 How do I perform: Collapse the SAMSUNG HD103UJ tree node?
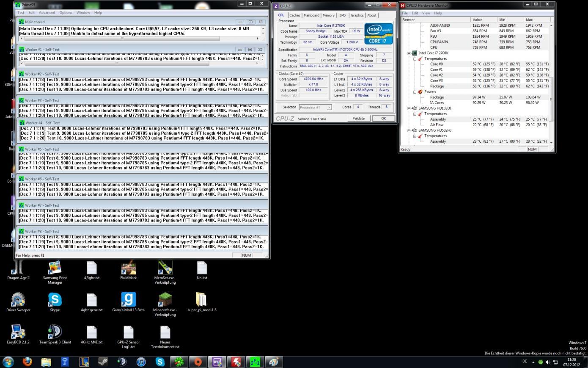click(409, 108)
